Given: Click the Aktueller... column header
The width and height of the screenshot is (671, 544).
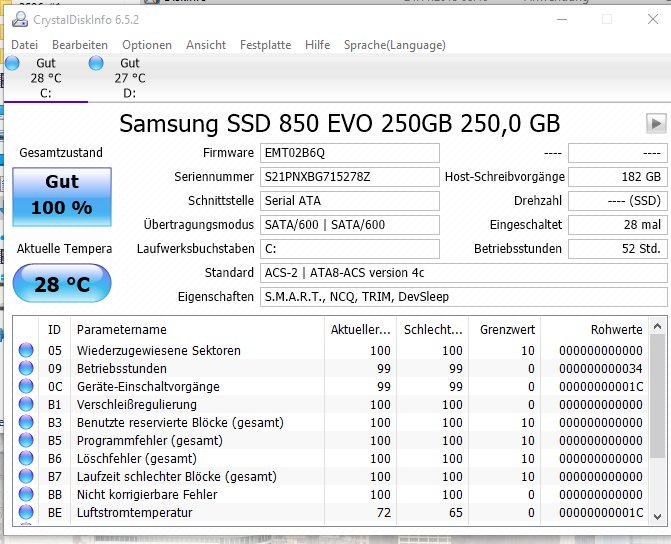Looking at the screenshot, I should 360,330.
